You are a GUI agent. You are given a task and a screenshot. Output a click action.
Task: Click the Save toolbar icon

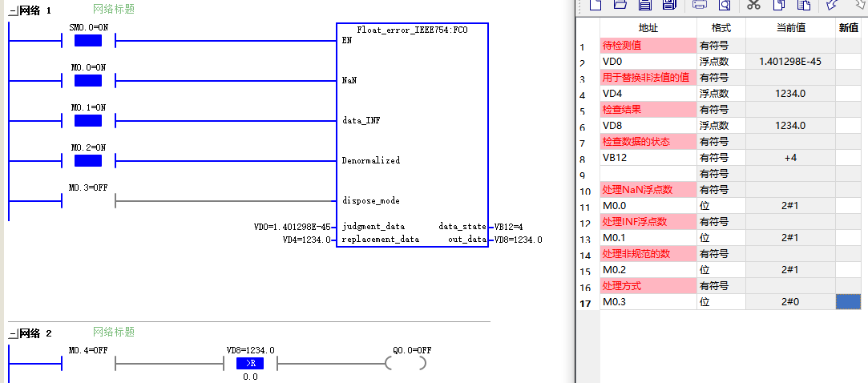pyautogui.click(x=645, y=5)
